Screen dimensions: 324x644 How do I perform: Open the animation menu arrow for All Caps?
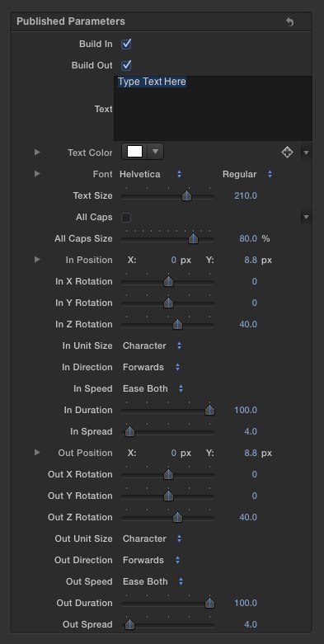pos(307,217)
